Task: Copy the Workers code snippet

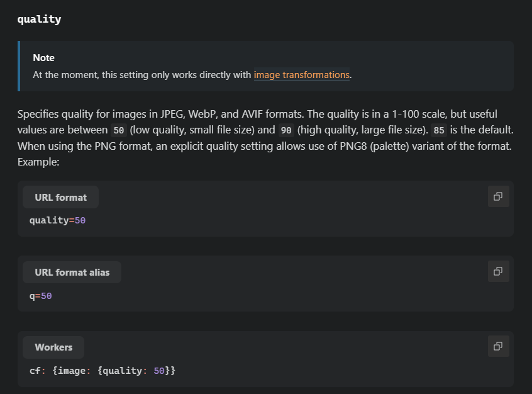Action: (x=498, y=346)
